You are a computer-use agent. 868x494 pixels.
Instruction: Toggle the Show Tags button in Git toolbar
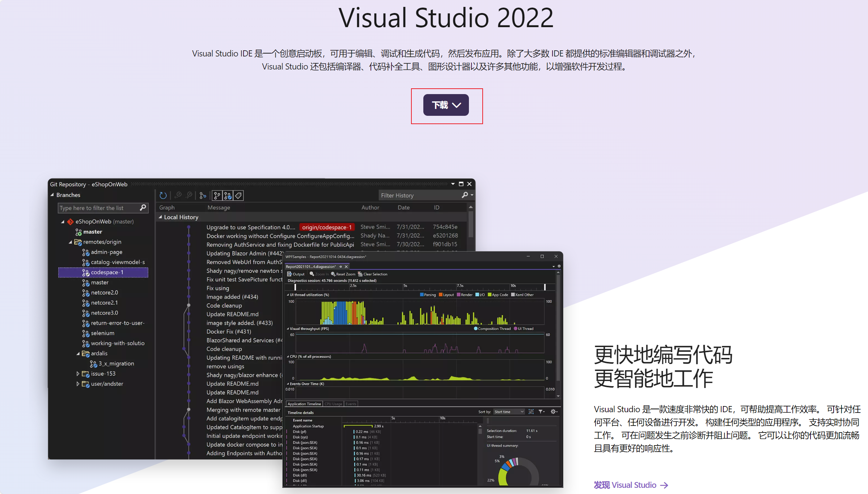coord(238,195)
